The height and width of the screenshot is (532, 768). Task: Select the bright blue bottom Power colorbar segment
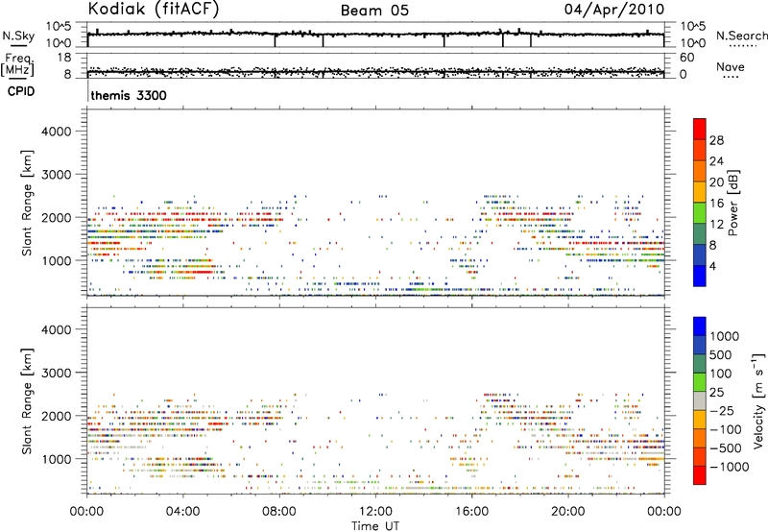[x=700, y=276]
